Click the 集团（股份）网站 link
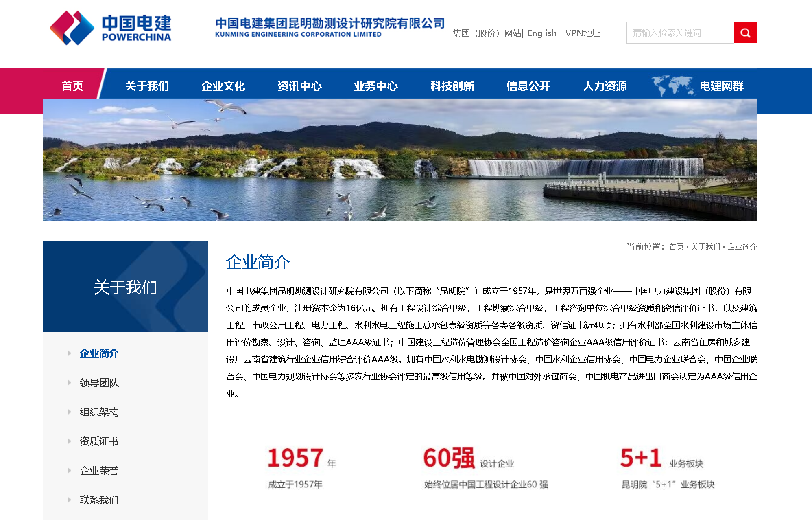 point(487,33)
